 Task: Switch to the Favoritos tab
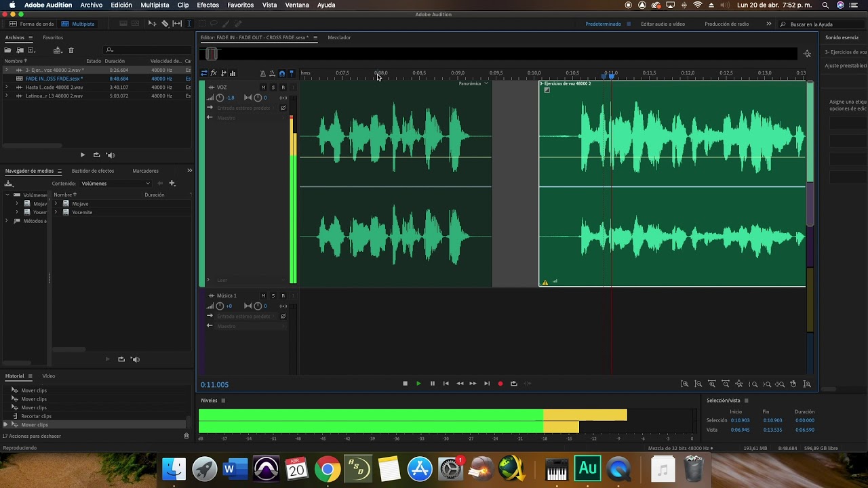click(x=53, y=37)
